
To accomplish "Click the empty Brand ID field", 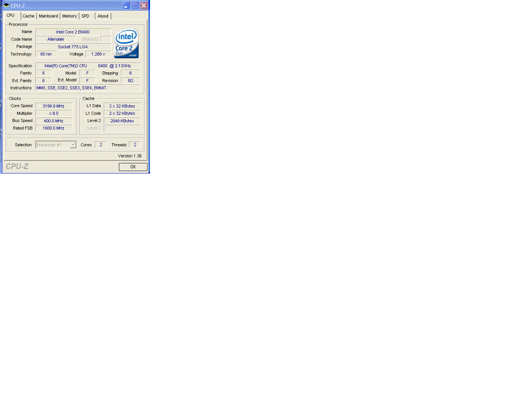I will point(106,39).
